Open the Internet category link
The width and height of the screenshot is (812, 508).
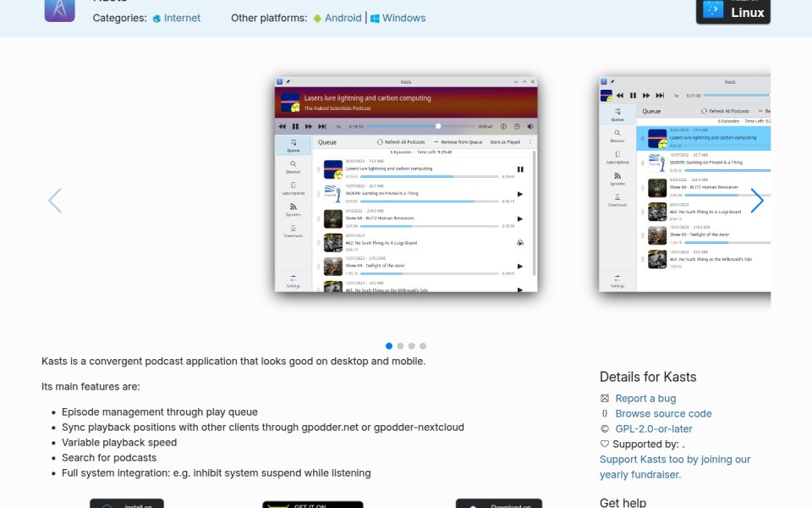tap(182, 18)
